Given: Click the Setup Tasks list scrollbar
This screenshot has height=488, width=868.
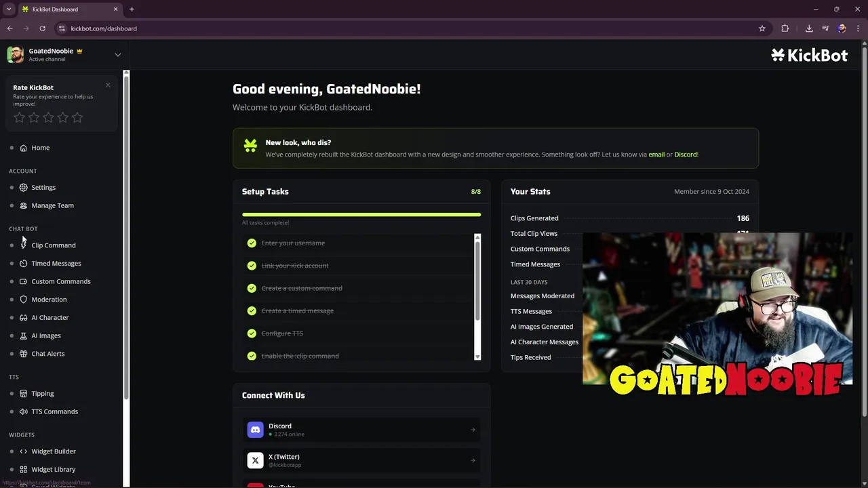Looking at the screenshot, I should click(x=477, y=281).
